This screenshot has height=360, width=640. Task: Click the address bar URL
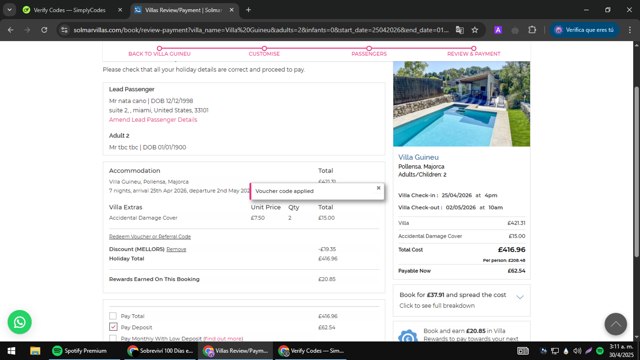pyautogui.click(x=260, y=30)
